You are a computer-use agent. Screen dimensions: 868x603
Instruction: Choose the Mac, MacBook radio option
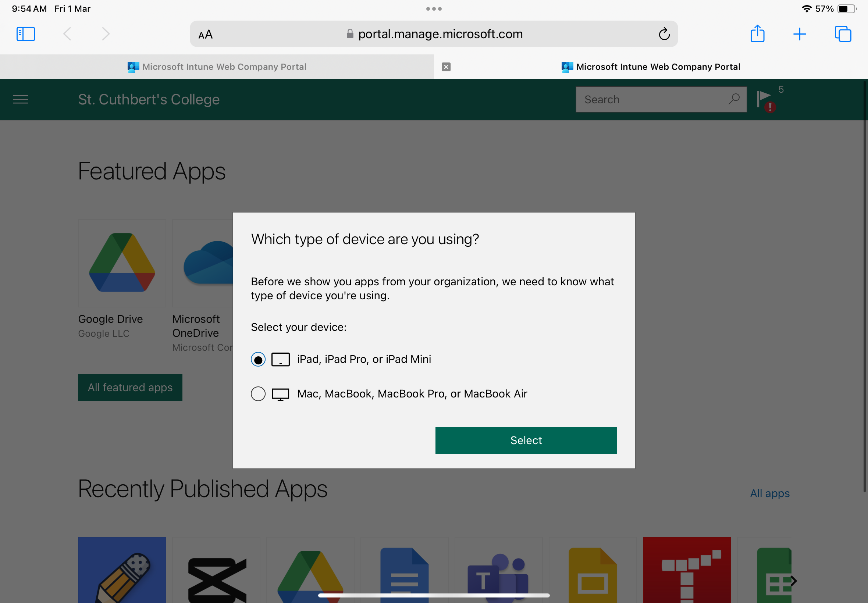click(x=258, y=394)
